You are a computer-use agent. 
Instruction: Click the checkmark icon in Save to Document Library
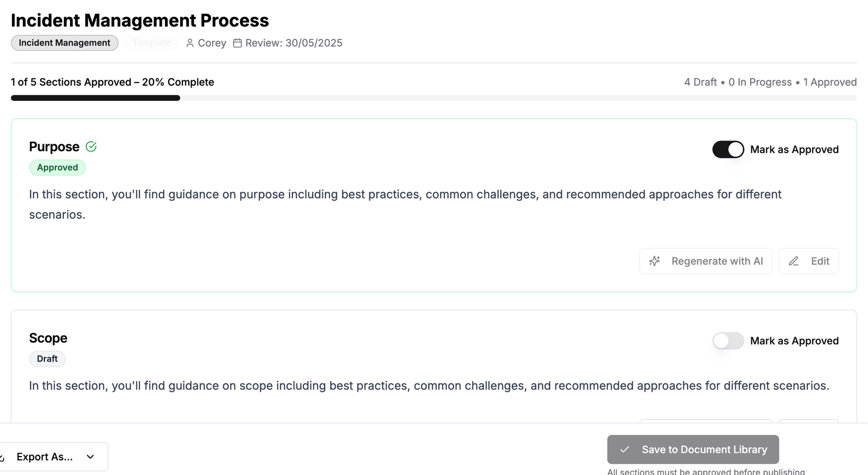pos(625,450)
